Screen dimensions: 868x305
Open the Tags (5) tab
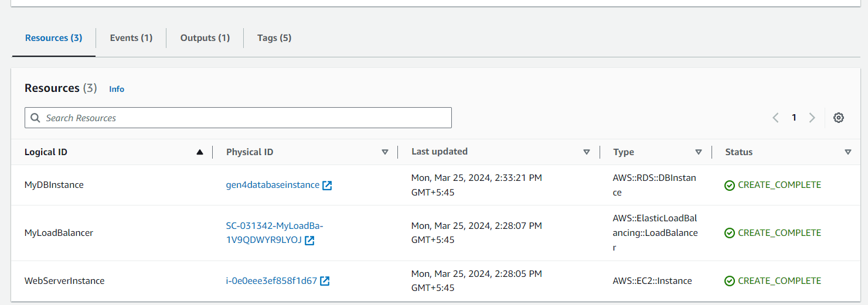274,38
